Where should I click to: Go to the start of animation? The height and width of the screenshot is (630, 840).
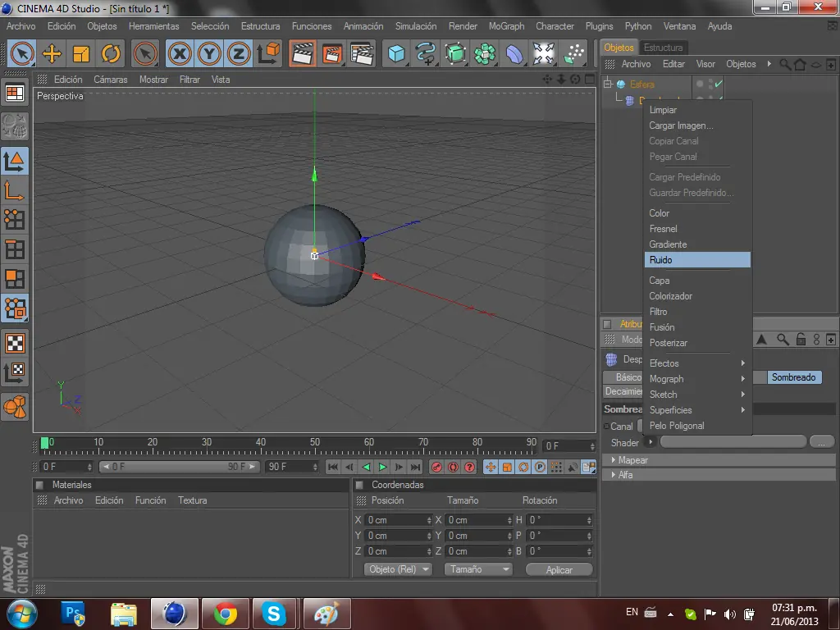(x=333, y=467)
